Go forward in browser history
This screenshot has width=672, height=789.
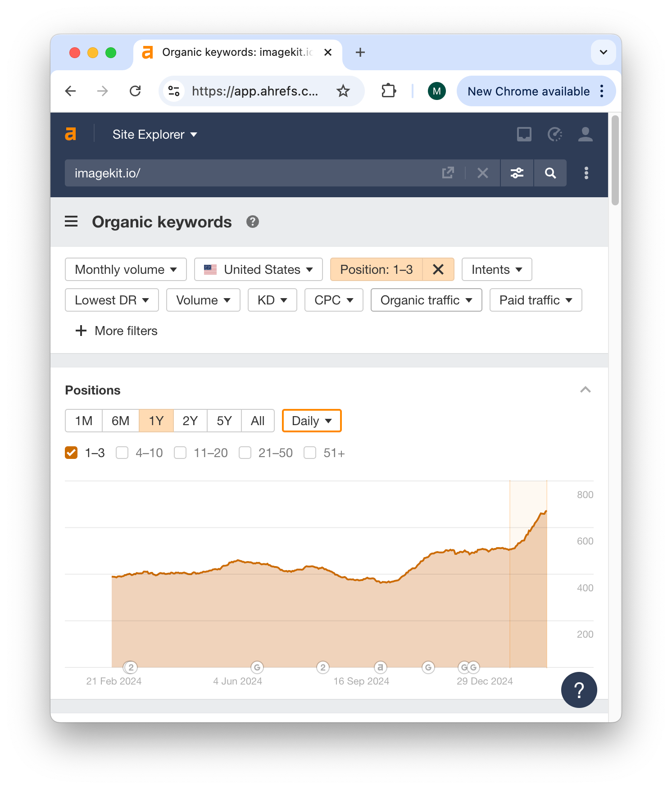(x=103, y=91)
